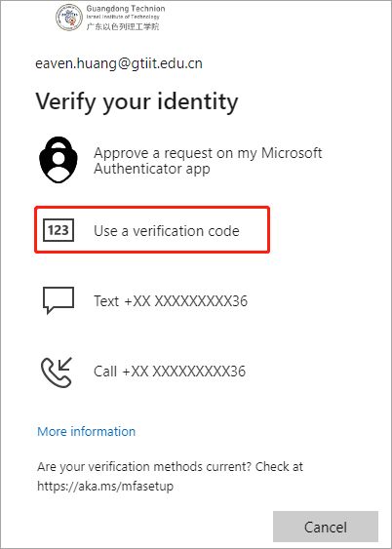Click the Israel Institute of Technology subtitle
Screen dimensions: 392x549
pyautogui.click(x=123, y=17)
